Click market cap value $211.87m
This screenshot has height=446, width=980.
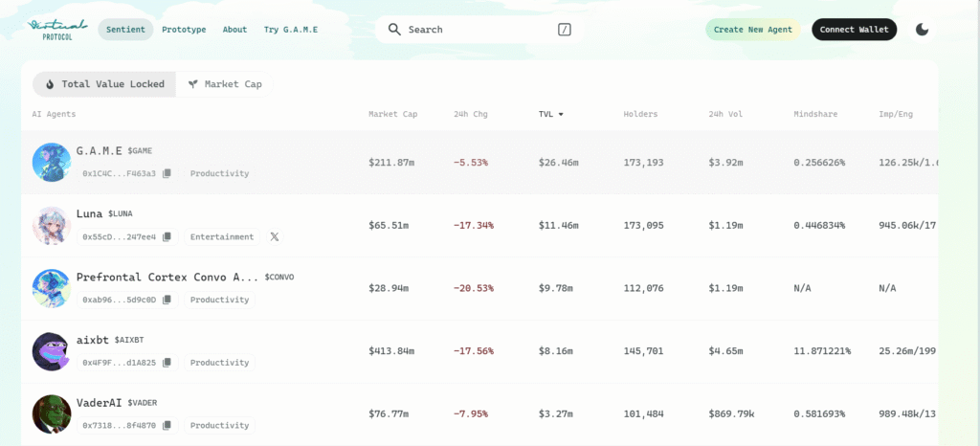click(x=391, y=163)
